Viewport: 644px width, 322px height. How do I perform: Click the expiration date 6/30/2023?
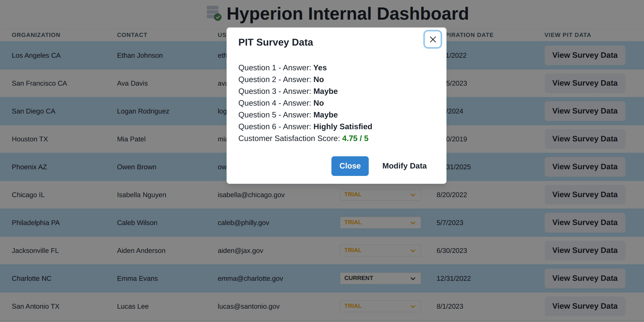point(452,251)
